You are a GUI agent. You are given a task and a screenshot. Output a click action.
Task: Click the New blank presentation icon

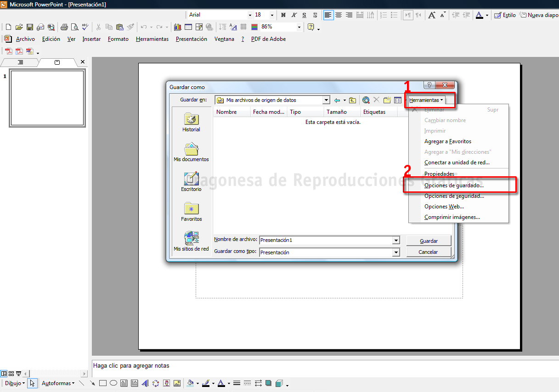tap(8, 27)
